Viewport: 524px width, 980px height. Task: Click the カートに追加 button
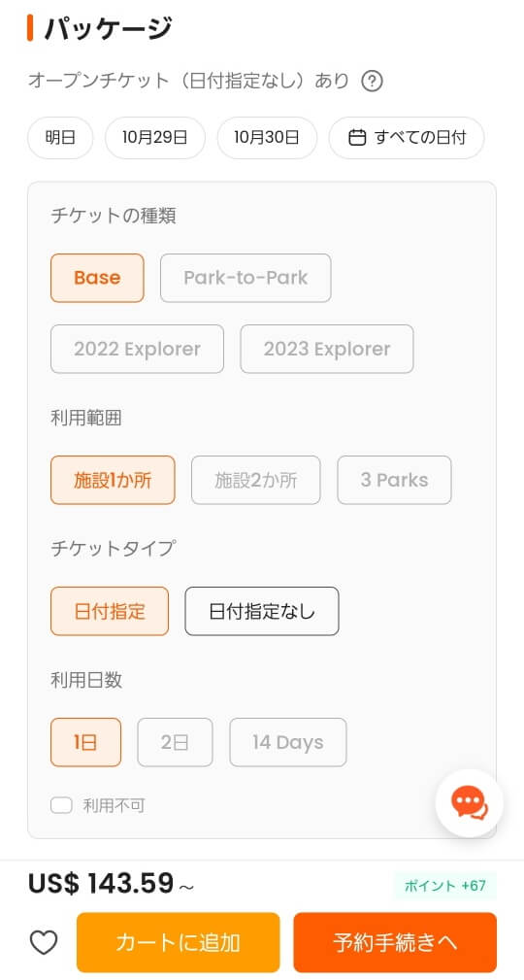pos(178,942)
